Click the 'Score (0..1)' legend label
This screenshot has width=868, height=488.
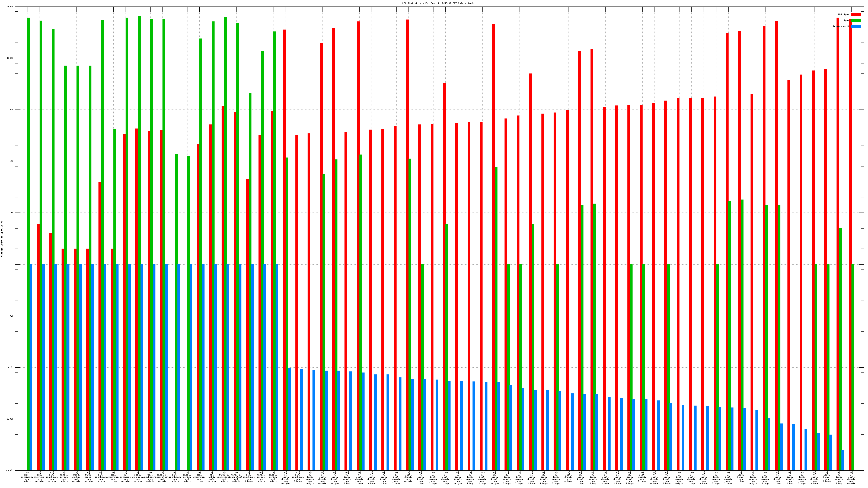click(841, 27)
